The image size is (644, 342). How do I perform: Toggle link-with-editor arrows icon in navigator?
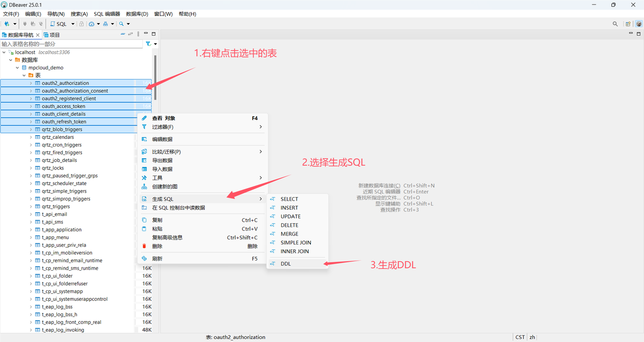(x=130, y=34)
